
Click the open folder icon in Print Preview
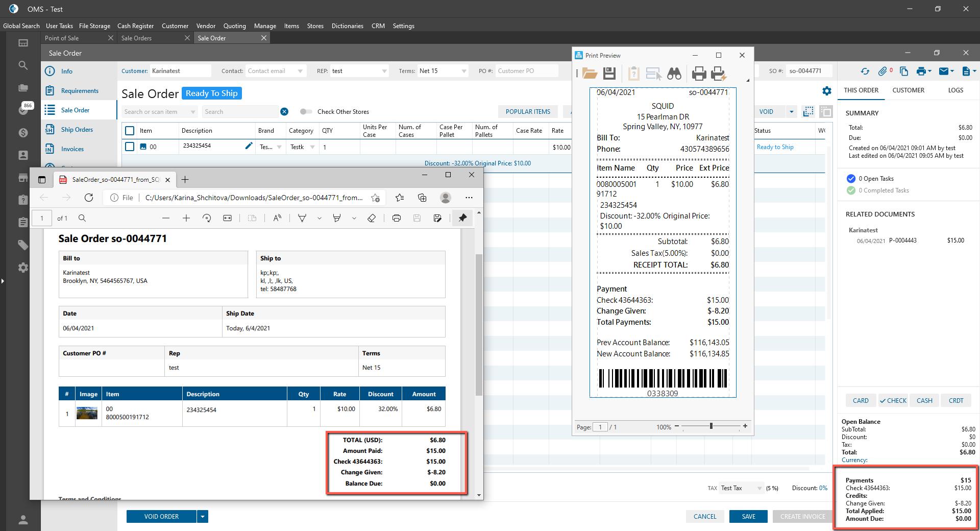[x=590, y=74]
